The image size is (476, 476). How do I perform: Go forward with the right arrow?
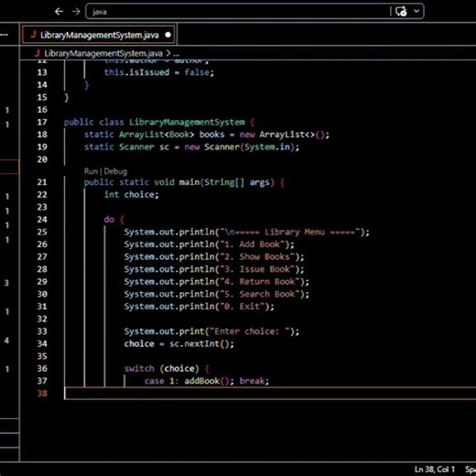pos(76,12)
